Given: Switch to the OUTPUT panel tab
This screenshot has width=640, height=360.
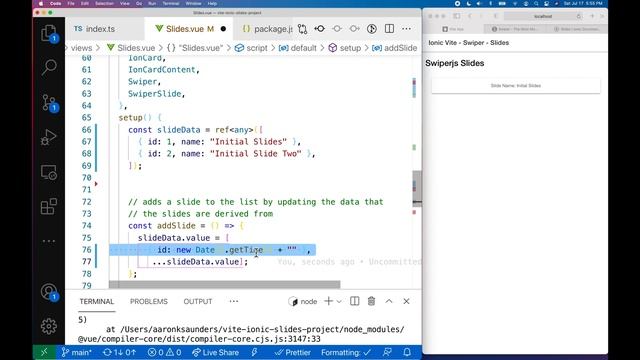Looking at the screenshot, I should pyautogui.click(x=198, y=301).
